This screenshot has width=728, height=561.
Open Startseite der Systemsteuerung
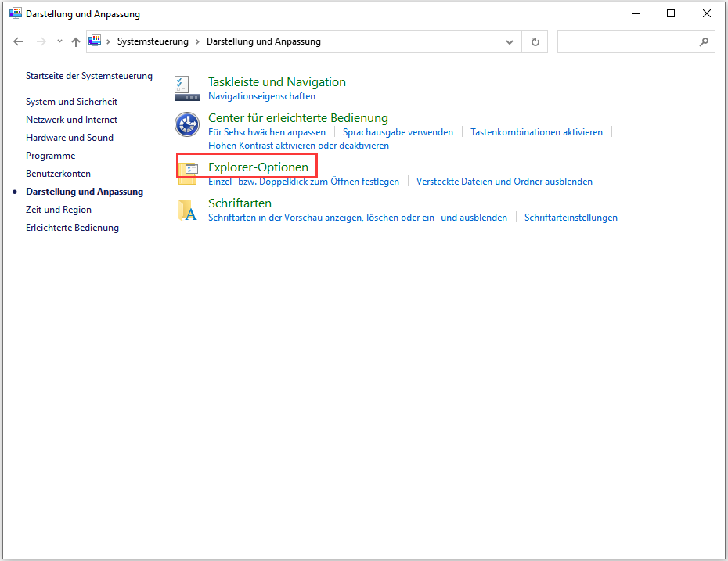tap(89, 76)
